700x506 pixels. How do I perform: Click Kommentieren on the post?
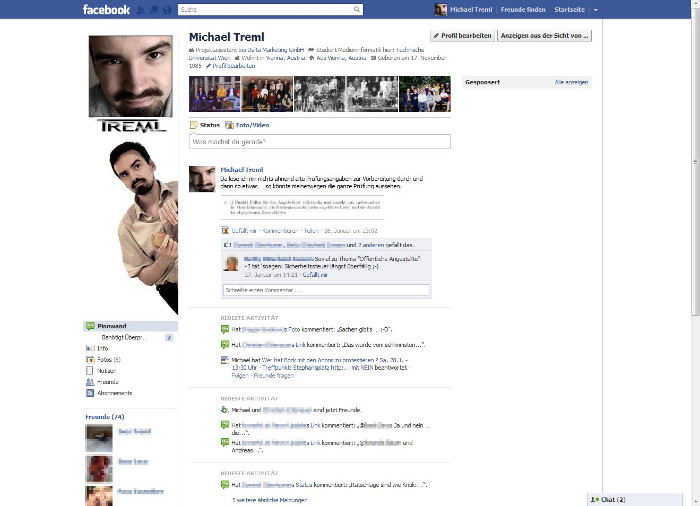pos(280,231)
